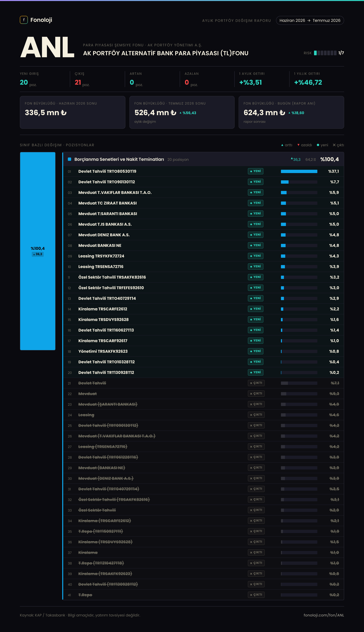Click the 526,4 mn ₺ fund size card
364x632 pixels.
point(182,113)
